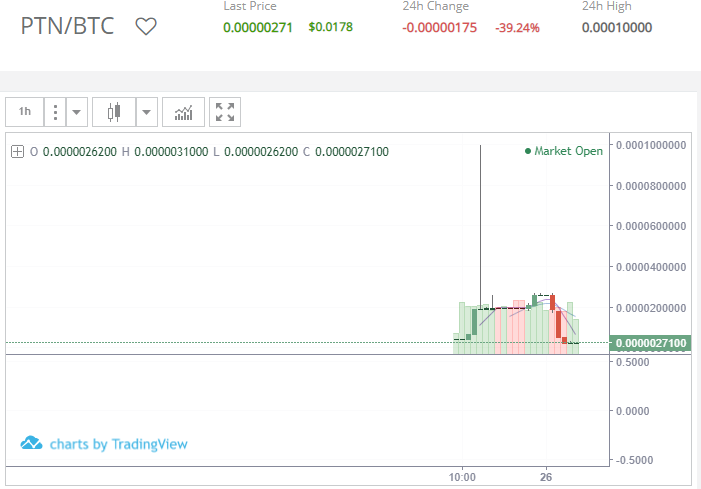
Task: Expand the time interval dropdown arrow
Action: (77, 112)
